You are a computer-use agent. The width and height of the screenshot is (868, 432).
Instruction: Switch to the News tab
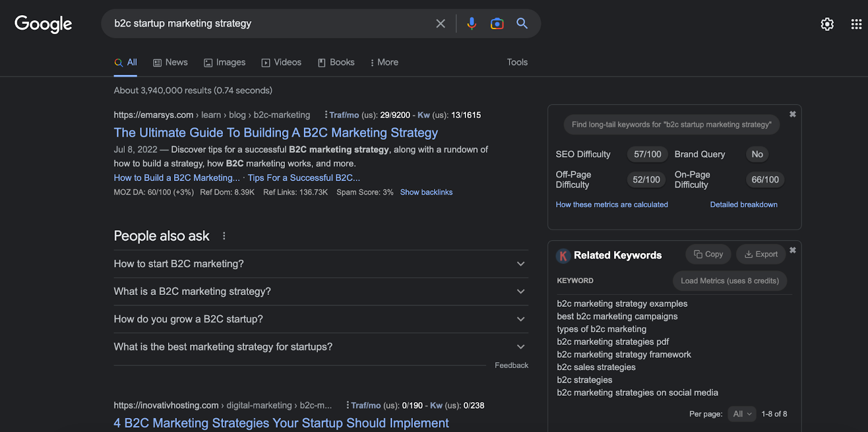pos(170,62)
